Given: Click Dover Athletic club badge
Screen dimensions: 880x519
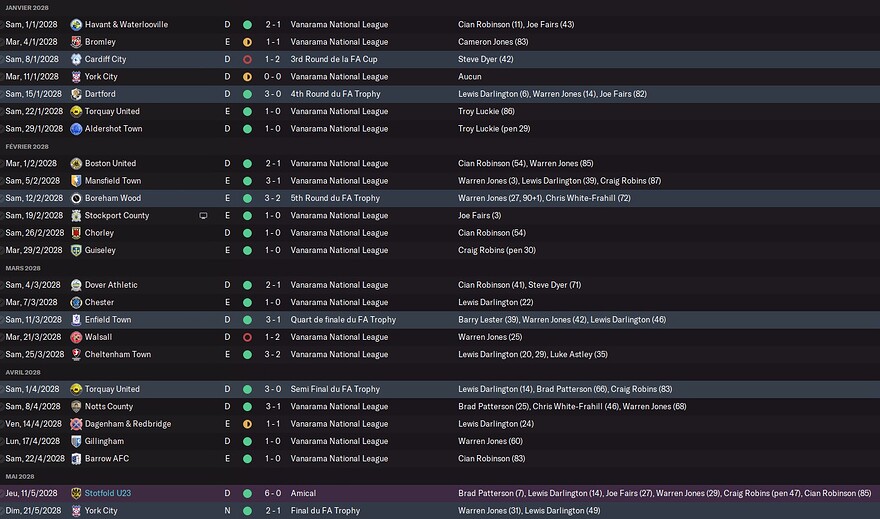Looking at the screenshot, I should 76,285.
